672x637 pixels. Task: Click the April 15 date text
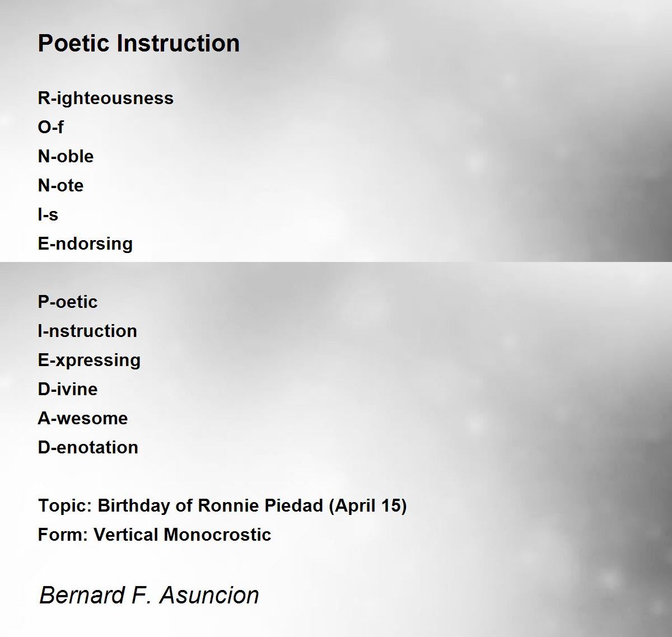(367, 506)
